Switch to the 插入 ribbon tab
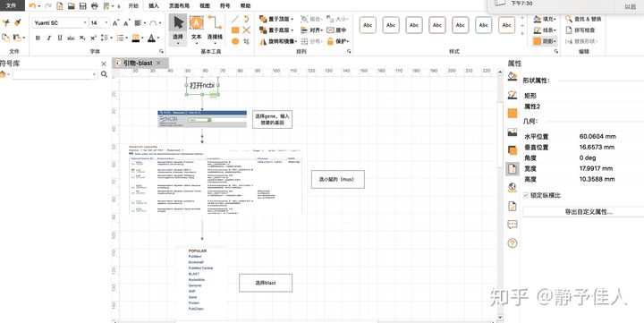This screenshot has height=323, width=644. 154,5
